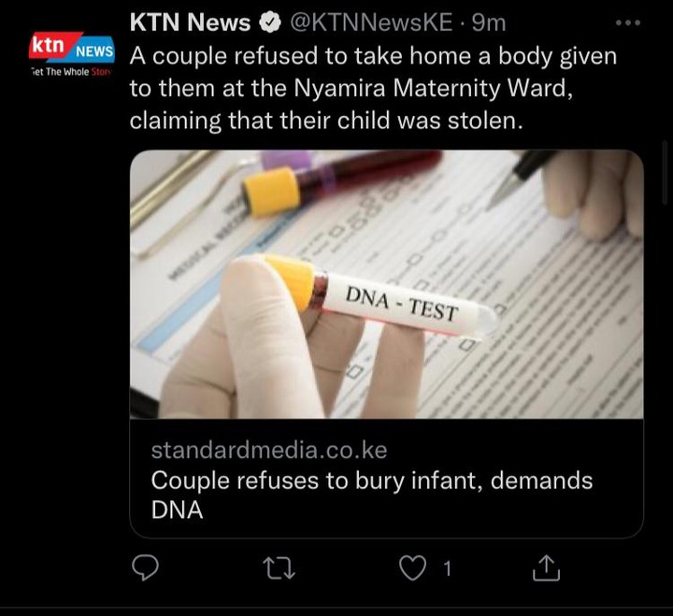Open the reply speech-bubble icon
This screenshot has width=673, height=616.
(x=145, y=568)
